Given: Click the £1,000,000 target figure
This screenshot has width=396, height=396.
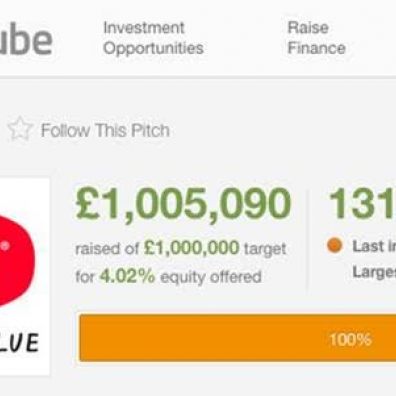Looking at the screenshot, I should tap(191, 248).
